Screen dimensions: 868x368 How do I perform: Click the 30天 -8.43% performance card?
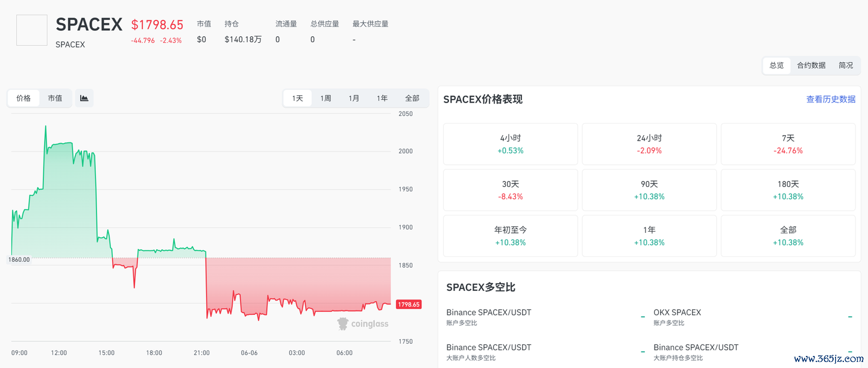(x=511, y=190)
